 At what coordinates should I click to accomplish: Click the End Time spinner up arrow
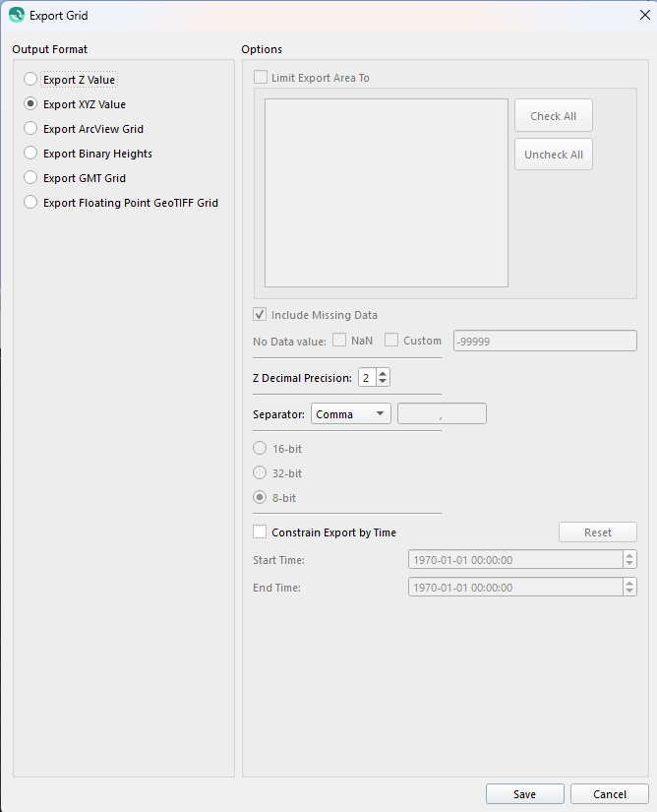(x=629, y=583)
